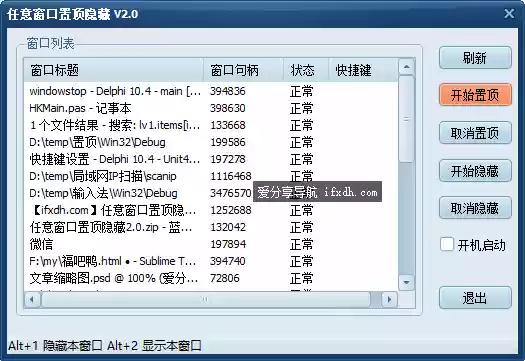Screen dimensions: 525x361
Task: Click 正常 status in the HKMain.pas row
Action: coord(301,108)
